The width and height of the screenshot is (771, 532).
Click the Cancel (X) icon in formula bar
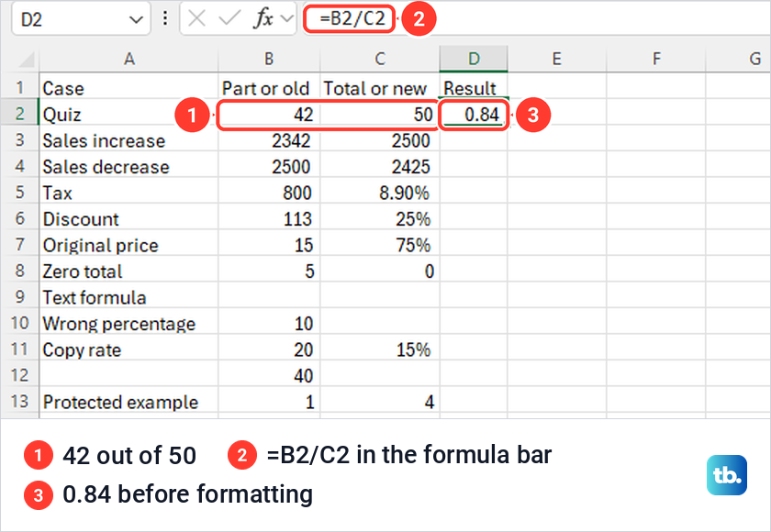(196, 19)
